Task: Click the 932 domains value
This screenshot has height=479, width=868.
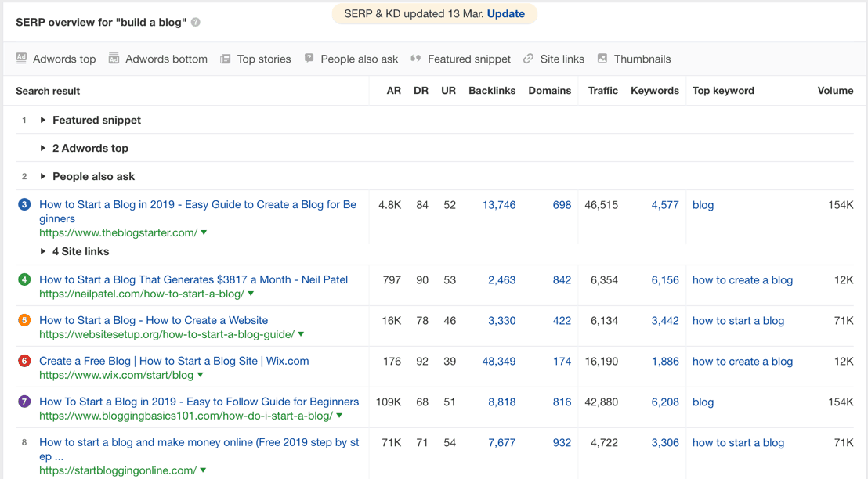Action: [562, 442]
